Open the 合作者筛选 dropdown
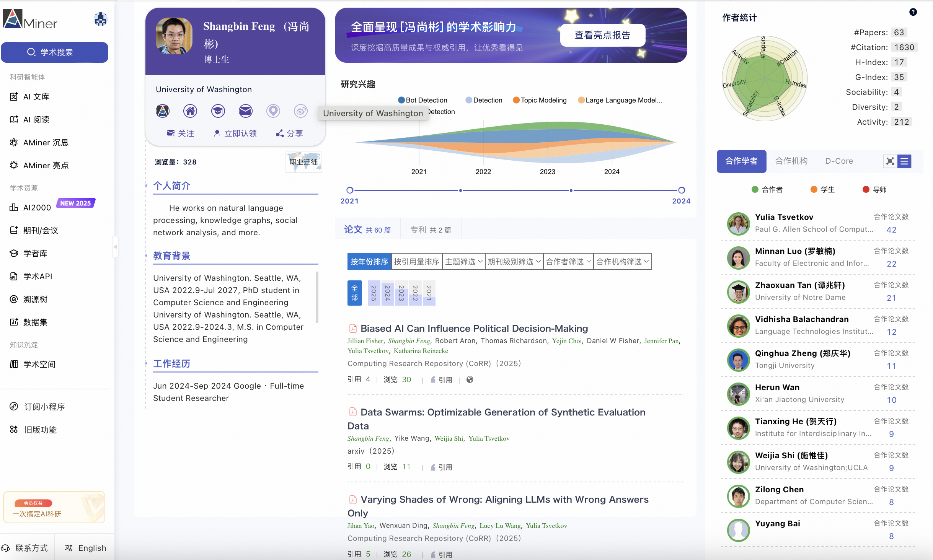 pos(568,261)
